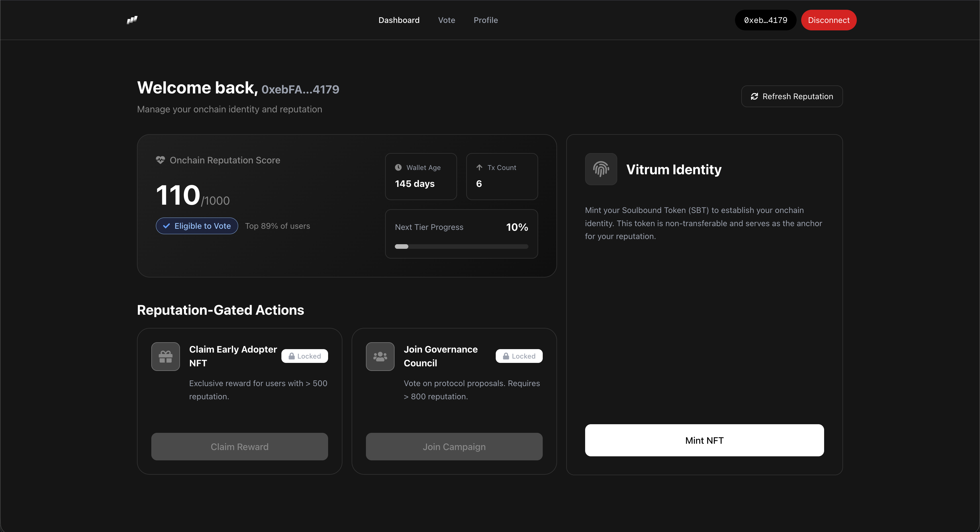Click the 0xeb…4179 wallet address pill

pos(765,20)
